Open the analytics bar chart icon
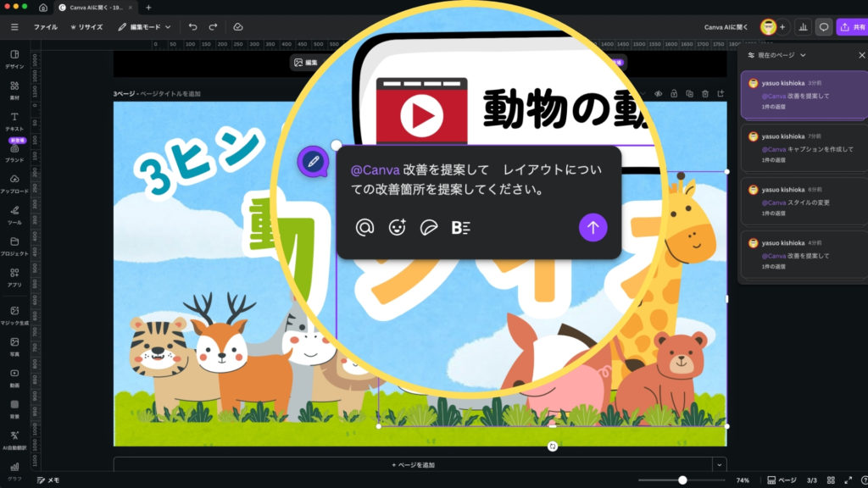Screen dimensions: 868x488 click(x=802, y=27)
